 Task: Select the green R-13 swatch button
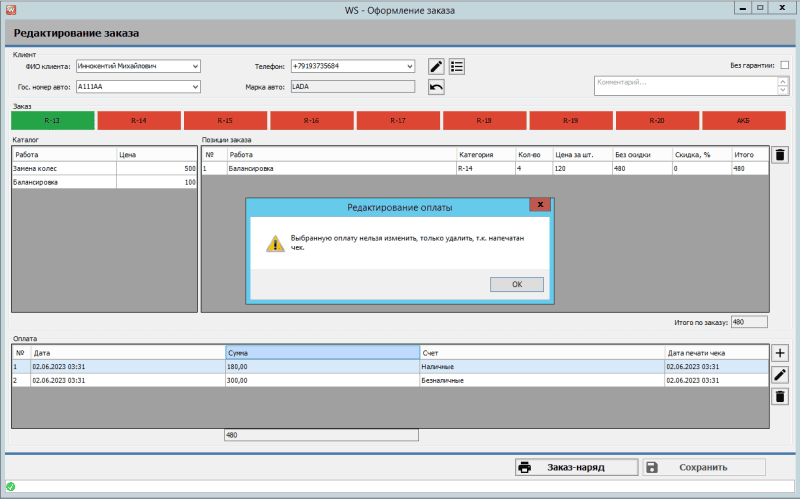[52, 120]
